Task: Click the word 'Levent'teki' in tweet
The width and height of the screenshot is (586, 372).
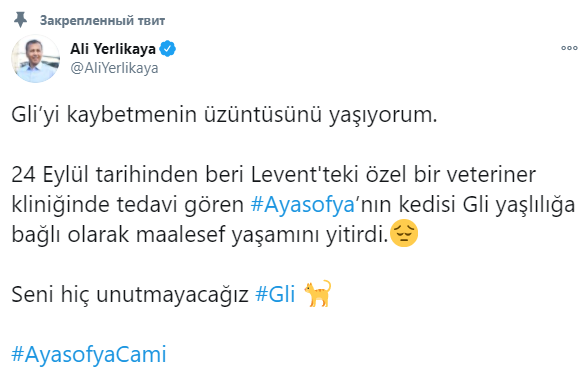Action: (x=305, y=175)
